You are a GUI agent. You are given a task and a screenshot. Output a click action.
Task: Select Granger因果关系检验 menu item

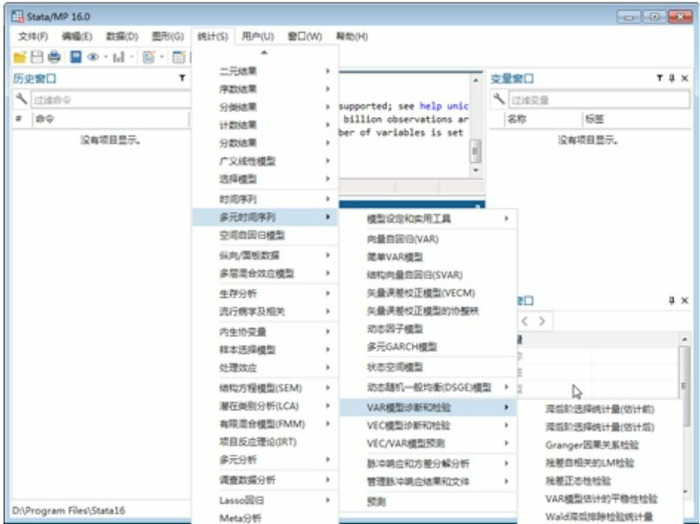[x=600, y=445]
